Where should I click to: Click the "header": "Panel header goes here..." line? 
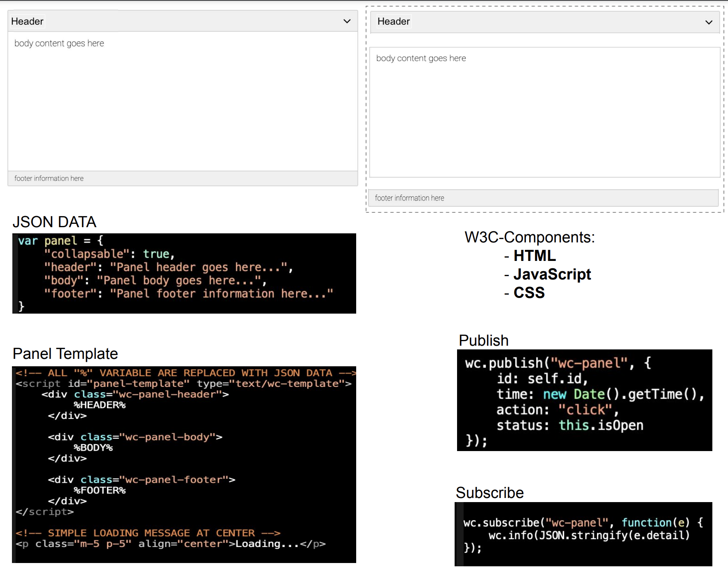[x=168, y=267]
